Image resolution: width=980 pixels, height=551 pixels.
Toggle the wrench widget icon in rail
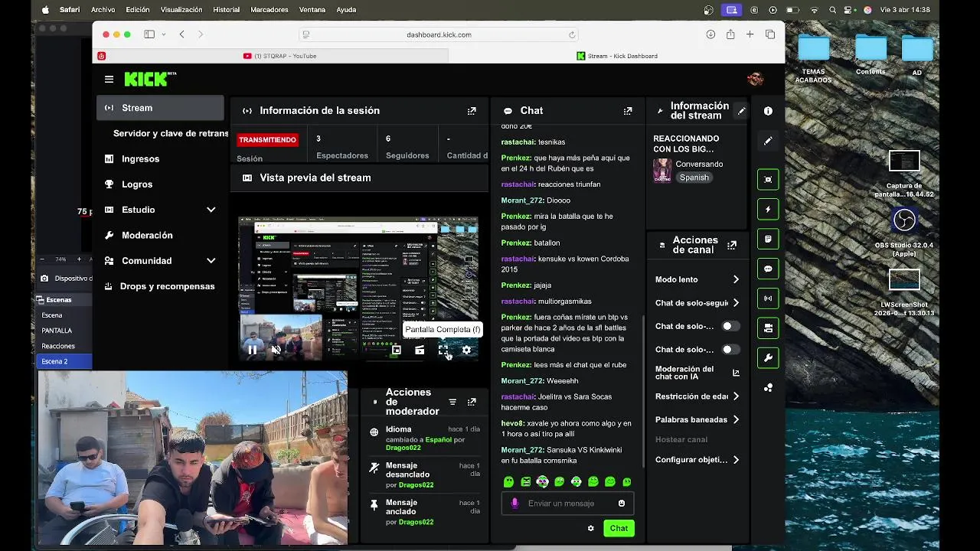pos(768,357)
